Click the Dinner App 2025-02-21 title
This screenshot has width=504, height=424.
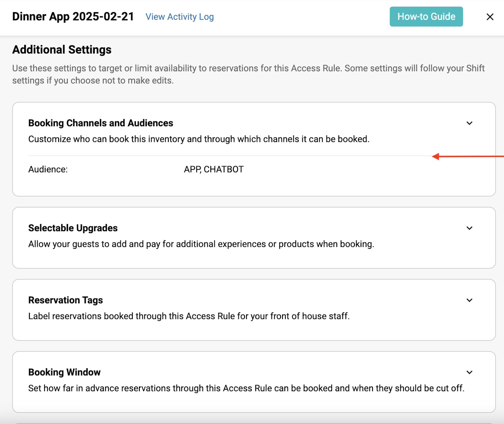point(73,17)
